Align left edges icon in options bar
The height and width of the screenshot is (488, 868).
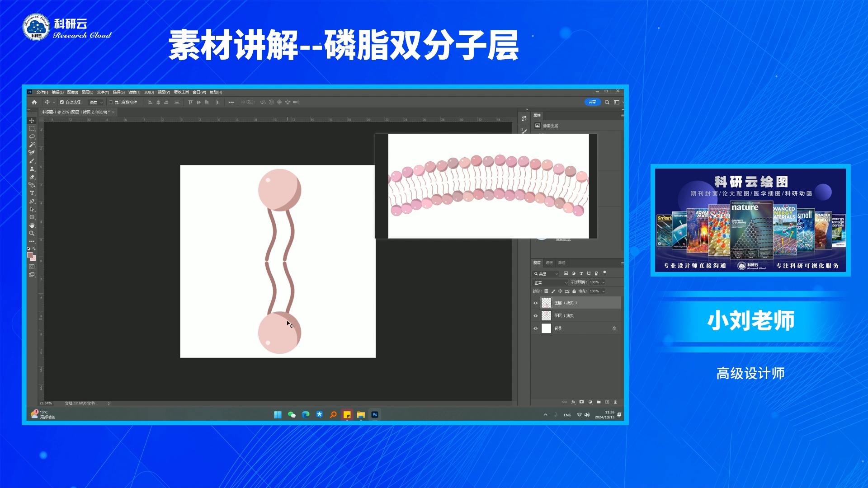(150, 102)
